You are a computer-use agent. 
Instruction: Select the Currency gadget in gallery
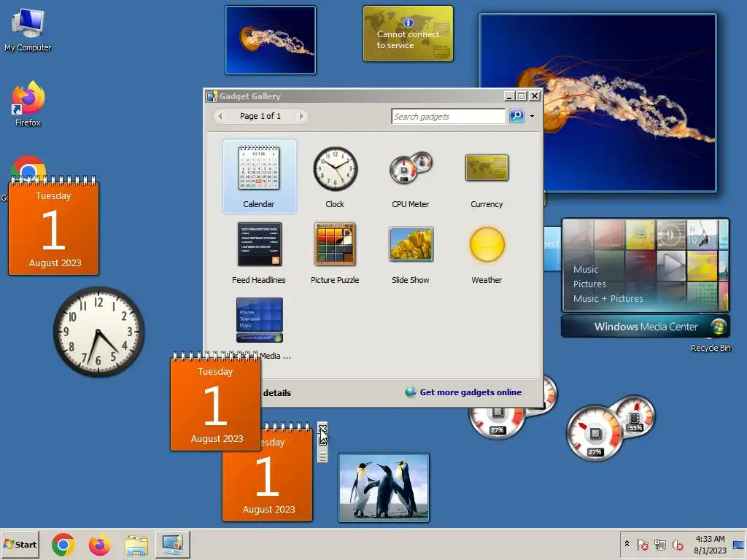coord(487,176)
